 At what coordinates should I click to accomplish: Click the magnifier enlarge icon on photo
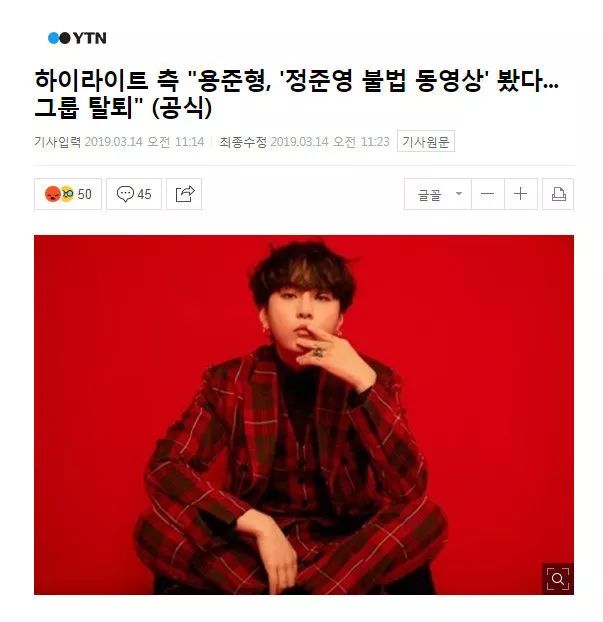[558, 579]
